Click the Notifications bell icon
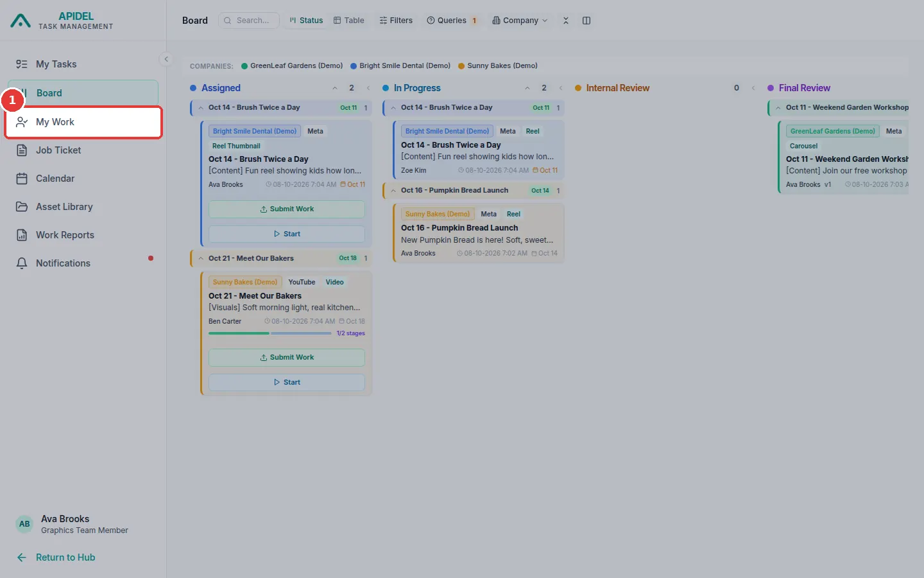924x578 pixels. pos(22,263)
